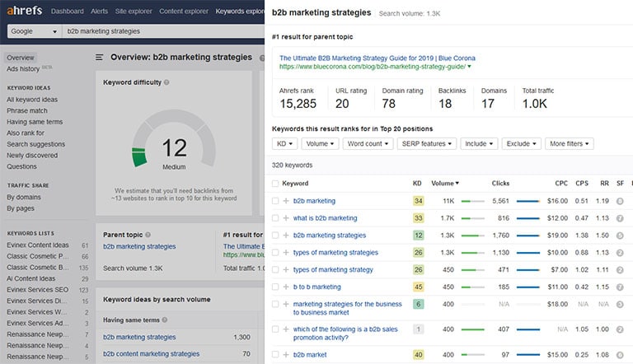Check the b to b marketing checkbox
The height and width of the screenshot is (364, 633).
275,287
